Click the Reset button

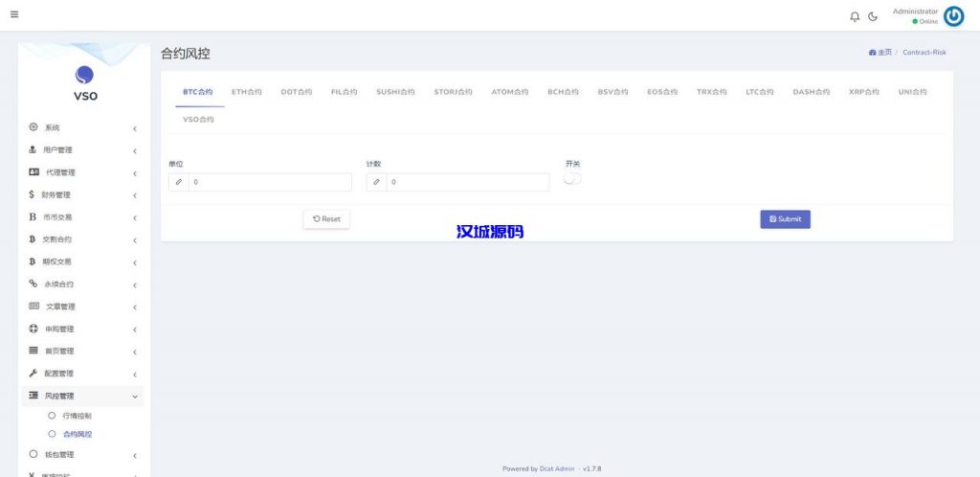[326, 219]
